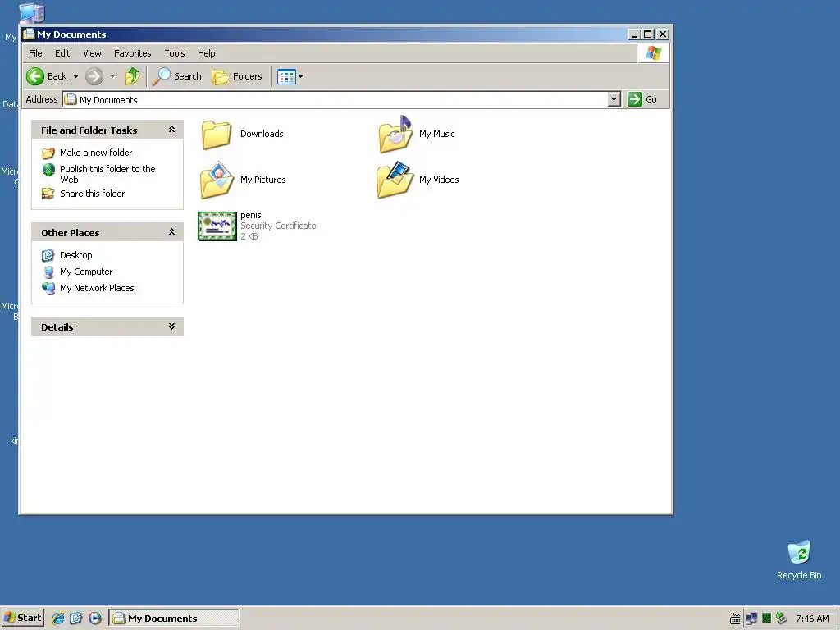Click the grey Forward arrow button

point(94,76)
